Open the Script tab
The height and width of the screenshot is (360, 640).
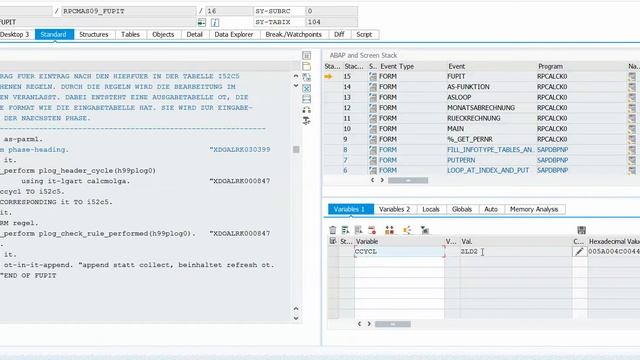[364, 35]
